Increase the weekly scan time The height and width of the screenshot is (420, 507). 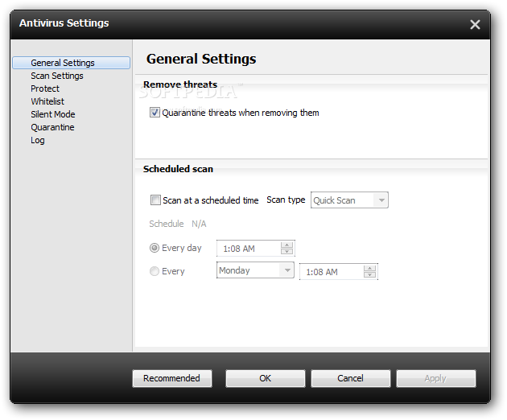369,268
